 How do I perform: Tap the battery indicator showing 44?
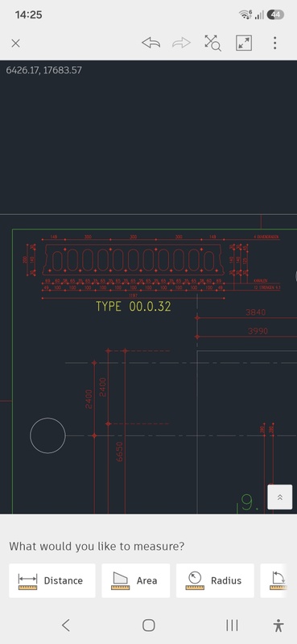pos(275,14)
